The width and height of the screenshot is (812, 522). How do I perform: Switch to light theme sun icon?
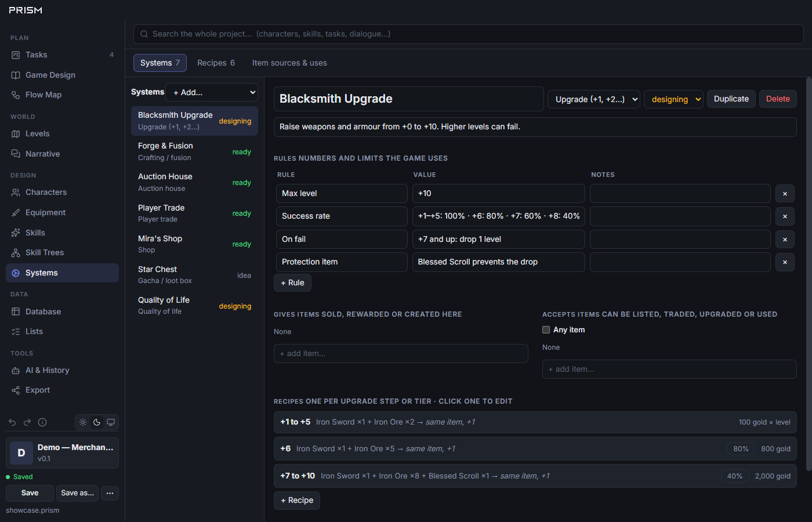tap(83, 422)
